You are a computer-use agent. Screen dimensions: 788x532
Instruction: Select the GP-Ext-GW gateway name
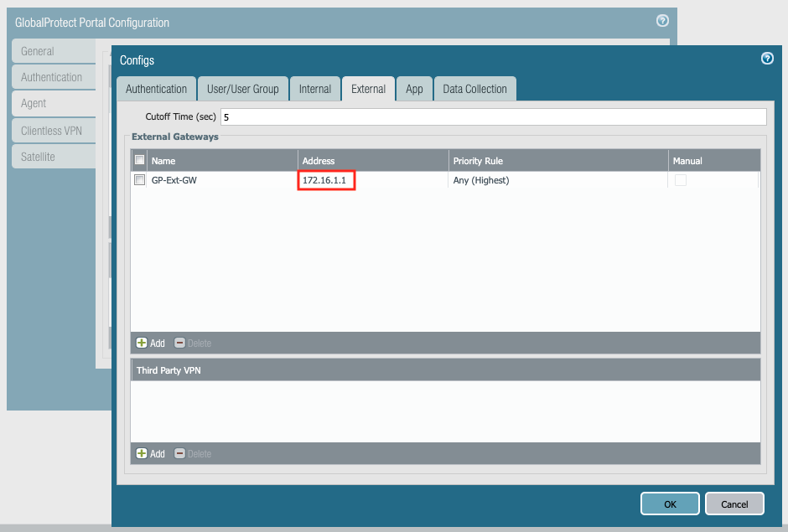(x=174, y=180)
